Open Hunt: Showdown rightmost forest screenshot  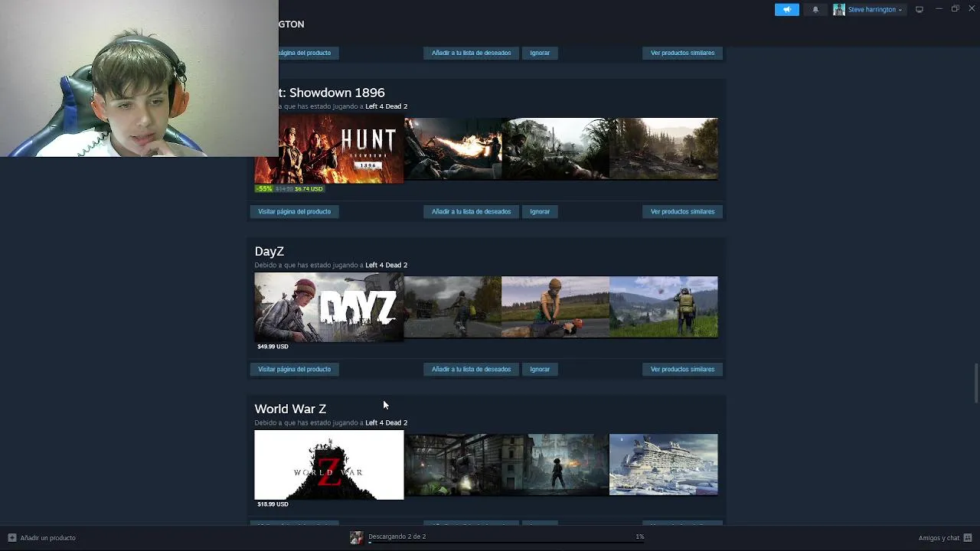point(664,148)
